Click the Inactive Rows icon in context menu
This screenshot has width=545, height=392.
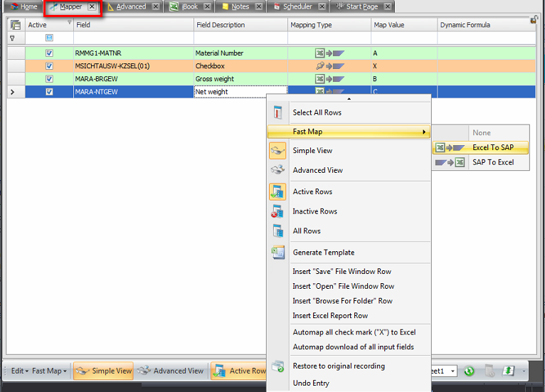point(277,211)
